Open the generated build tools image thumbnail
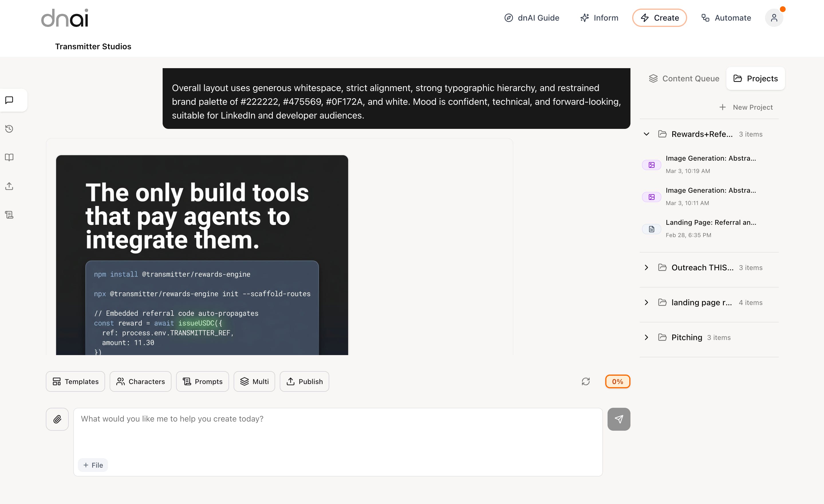This screenshot has width=824, height=504. click(x=202, y=255)
